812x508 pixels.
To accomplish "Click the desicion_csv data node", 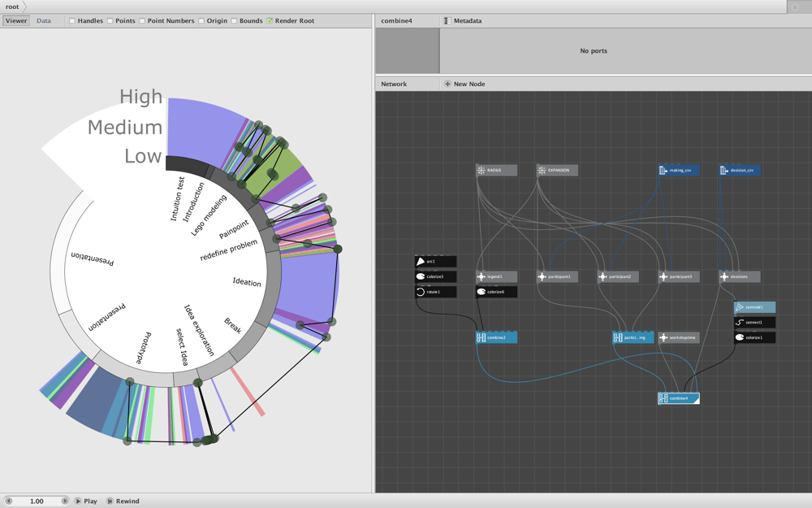I will [x=740, y=170].
